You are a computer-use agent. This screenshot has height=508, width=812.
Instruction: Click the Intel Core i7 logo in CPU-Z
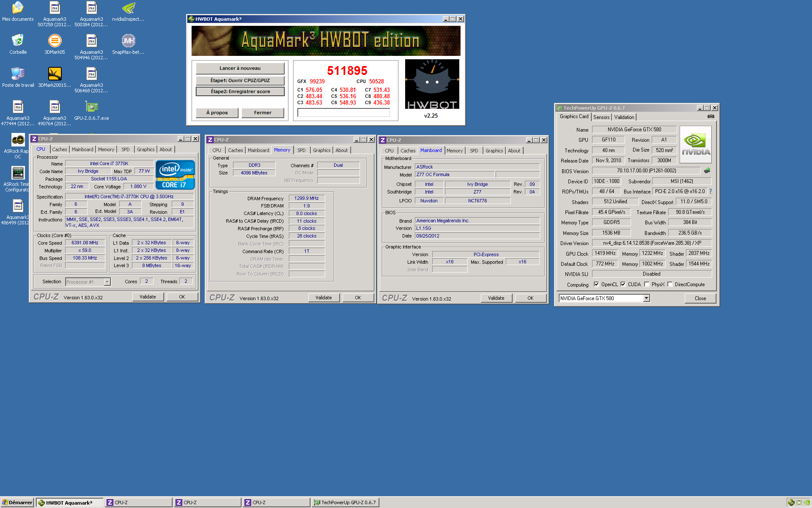pyautogui.click(x=175, y=174)
